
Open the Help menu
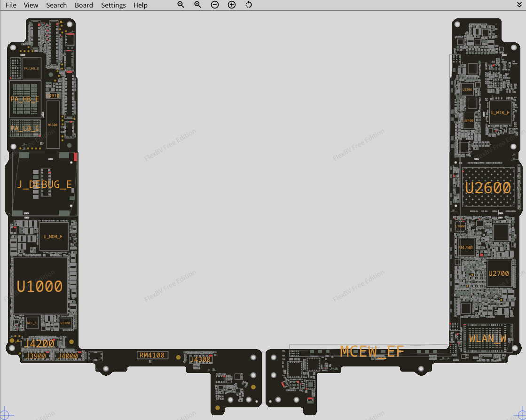141,5
